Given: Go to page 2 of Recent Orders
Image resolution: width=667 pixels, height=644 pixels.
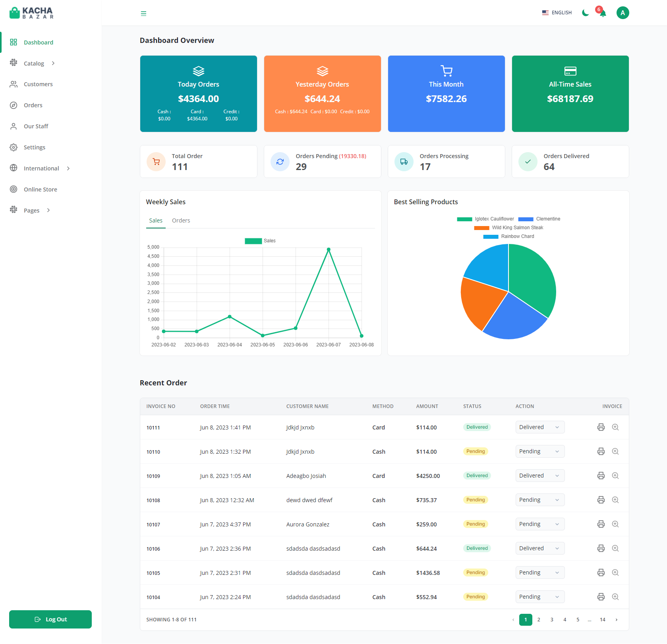Looking at the screenshot, I should coord(539,619).
